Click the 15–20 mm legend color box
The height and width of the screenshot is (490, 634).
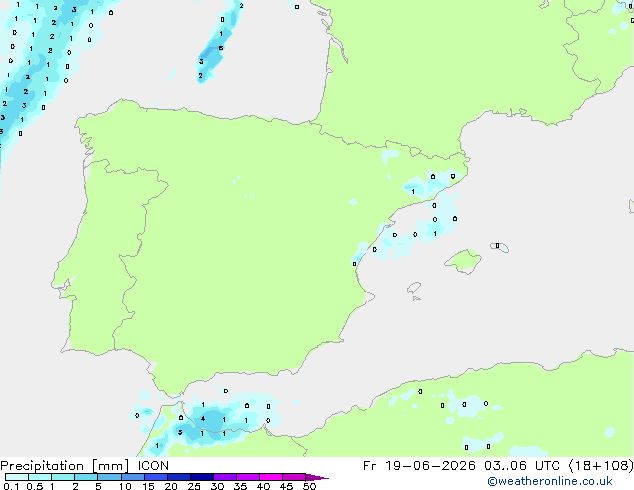click(155, 477)
